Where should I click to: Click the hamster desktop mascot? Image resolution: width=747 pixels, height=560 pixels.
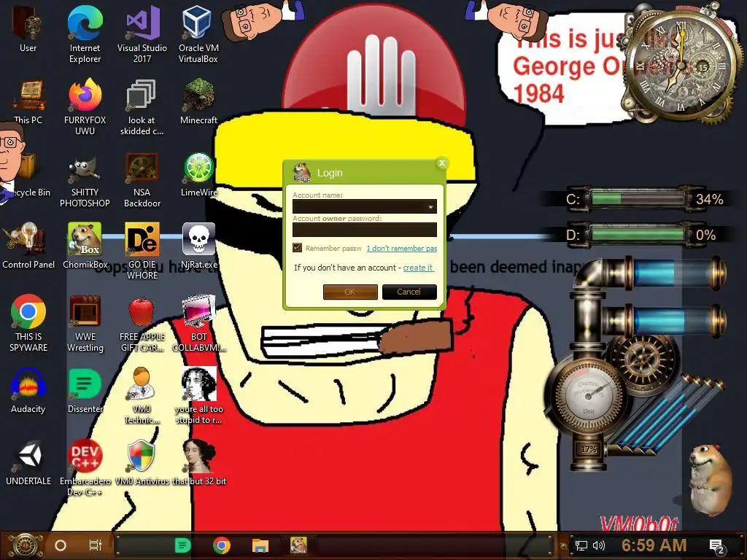coord(711,480)
